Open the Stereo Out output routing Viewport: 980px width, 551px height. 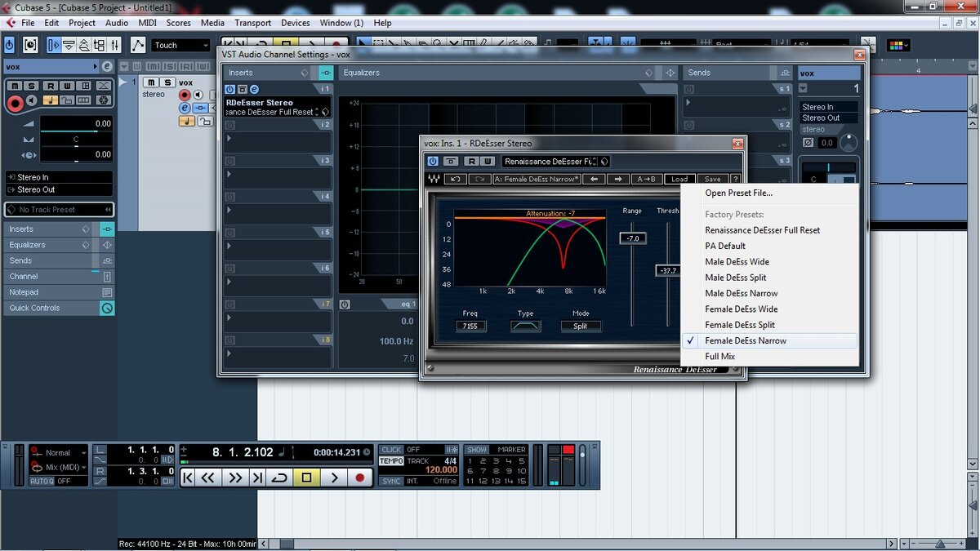click(x=59, y=189)
